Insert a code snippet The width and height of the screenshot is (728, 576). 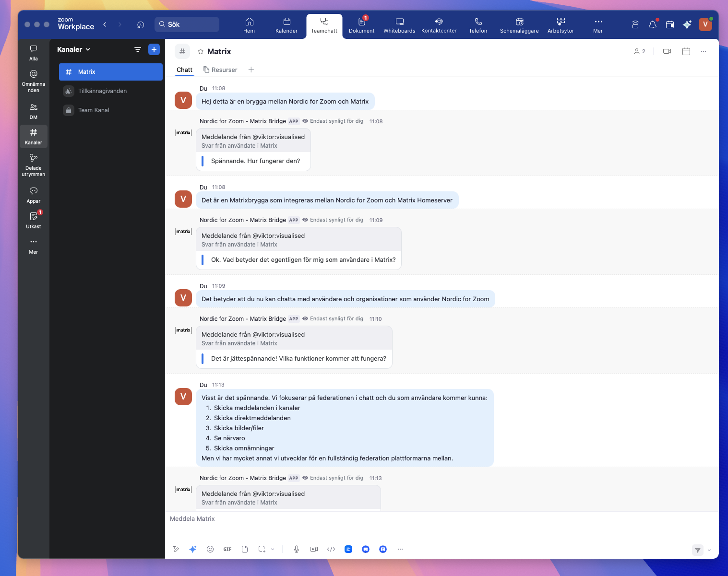(x=331, y=549)
